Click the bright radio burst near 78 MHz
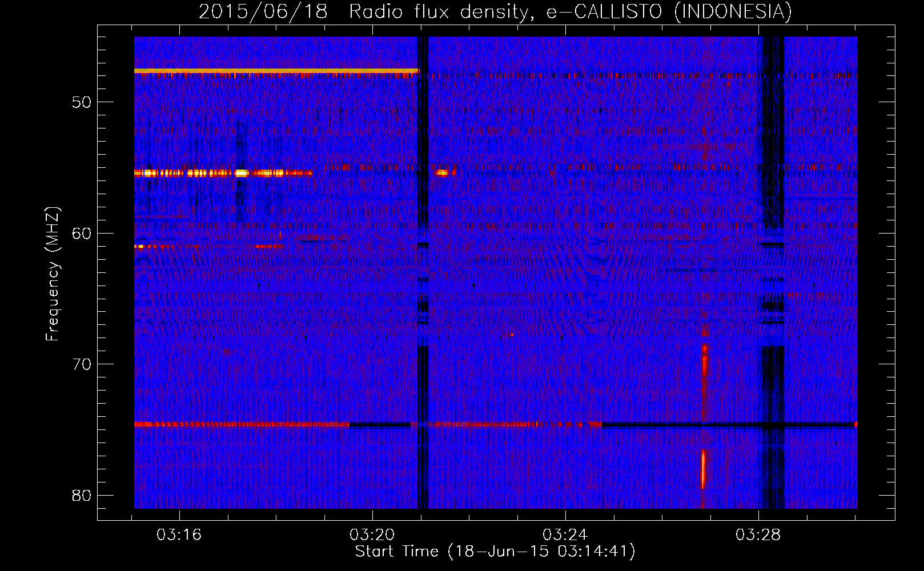The image size is (924, 571). pos(703,469)
